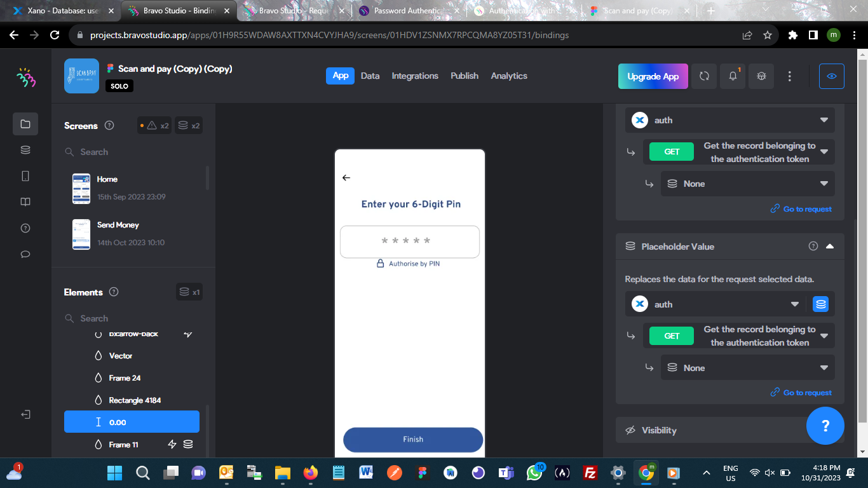Switch to the Integrations tab

[415, 76]
